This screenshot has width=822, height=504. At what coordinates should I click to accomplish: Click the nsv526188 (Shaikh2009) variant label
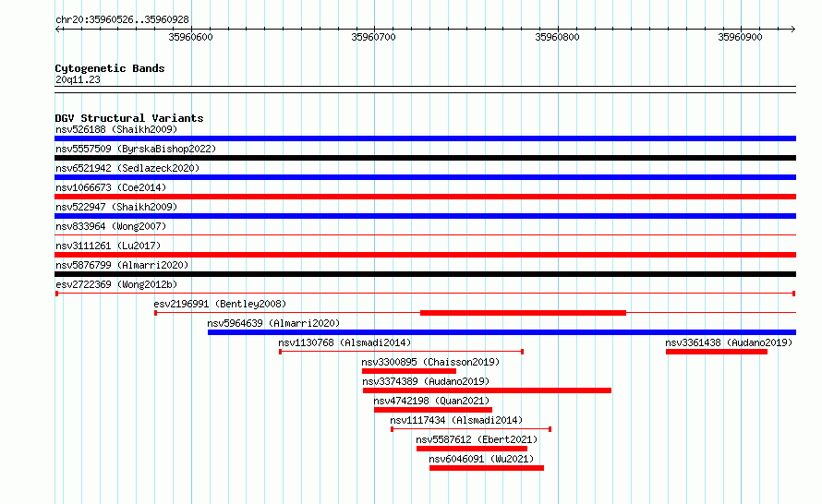[x=116, y=129]
